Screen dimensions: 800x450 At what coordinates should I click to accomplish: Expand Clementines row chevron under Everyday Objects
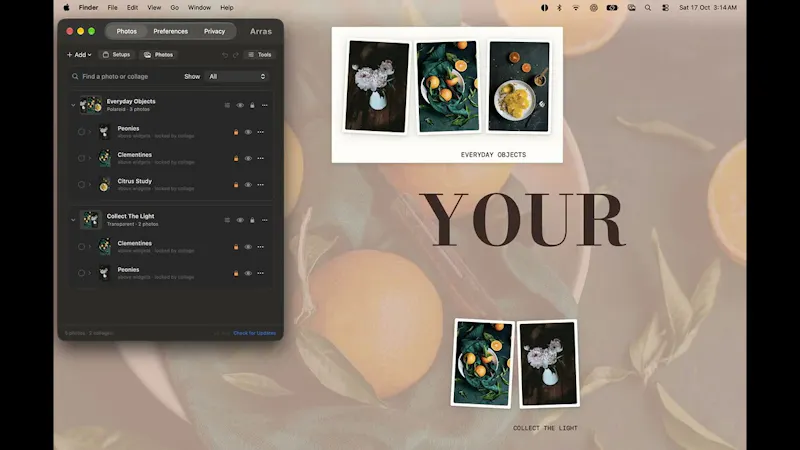coord(90,158)
